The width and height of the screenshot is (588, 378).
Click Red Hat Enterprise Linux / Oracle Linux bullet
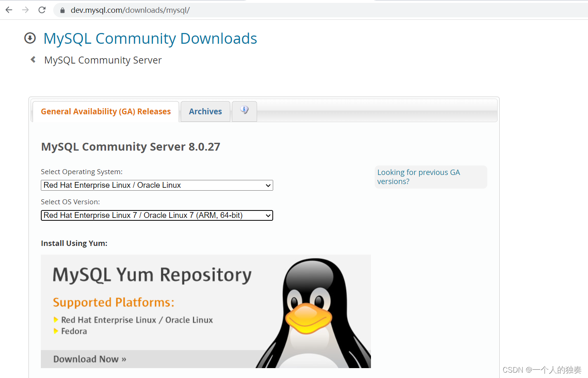click(x=137, y=320)
